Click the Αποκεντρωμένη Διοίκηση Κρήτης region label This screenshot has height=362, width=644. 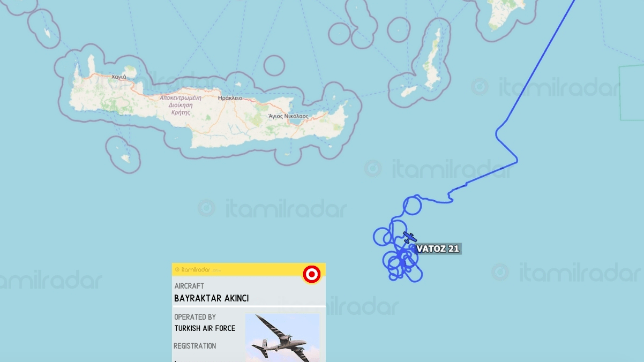(x=181, y=105)
